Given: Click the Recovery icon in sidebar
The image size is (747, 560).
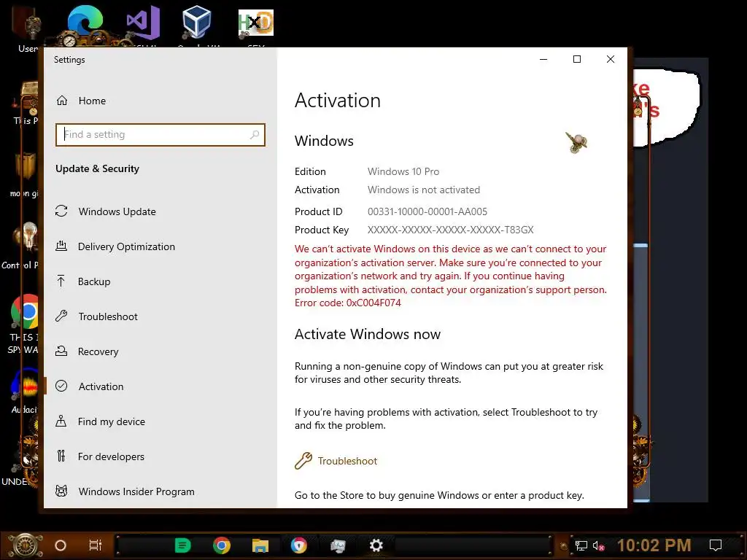Looking at the screenshot, I should 61,351.
